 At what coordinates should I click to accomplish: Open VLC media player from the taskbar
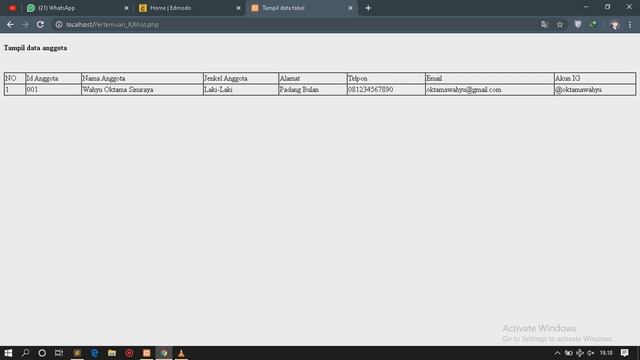[x=181, y=353]
